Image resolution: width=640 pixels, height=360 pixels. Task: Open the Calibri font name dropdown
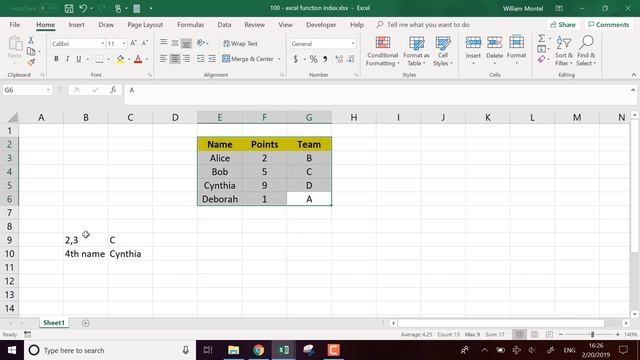tap(102, 44)
